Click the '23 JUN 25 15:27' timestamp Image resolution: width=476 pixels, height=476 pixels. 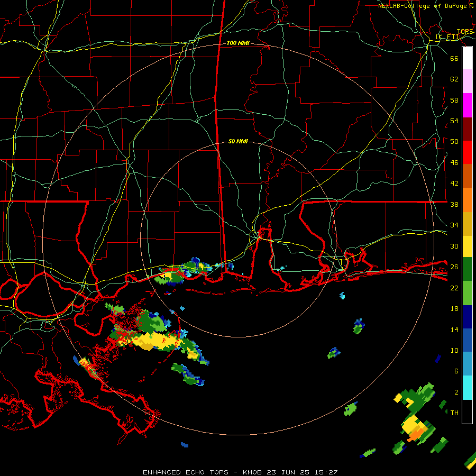[x=302, y=472]
